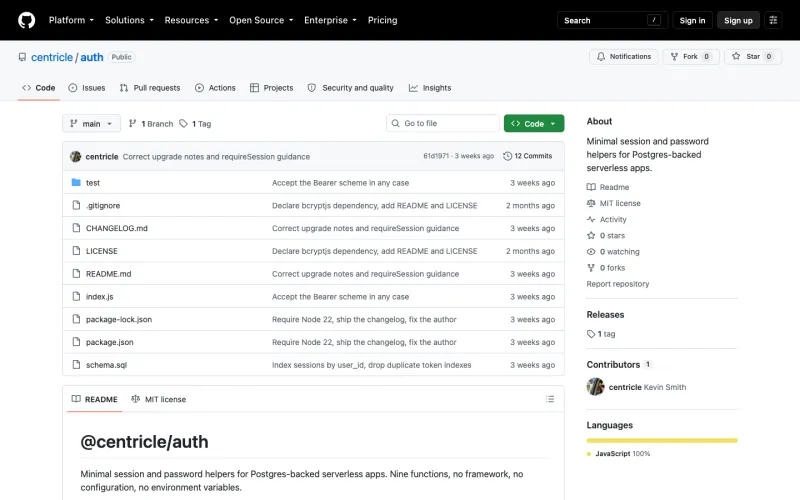
Task: Switch to the Issues tab
Action: (x=87, y=88)
